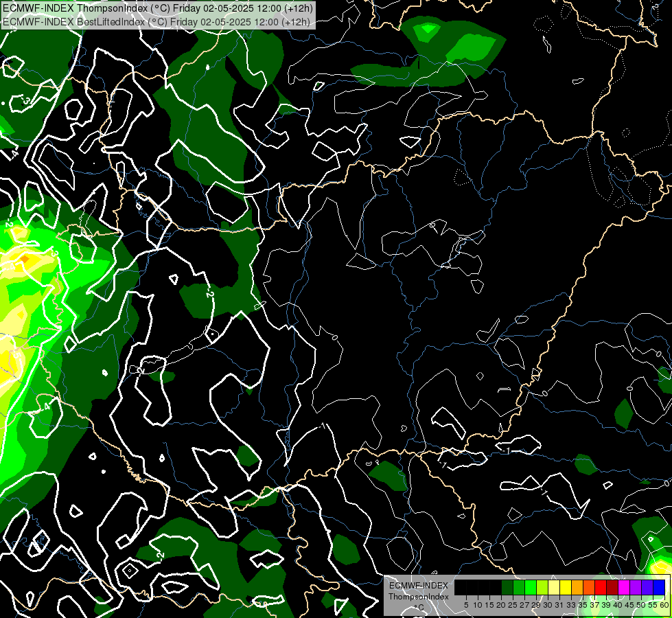The image size is (672, 618).
Task: Click the legend tick value 45
Action: pyautogui.click(x=630, y=605)
